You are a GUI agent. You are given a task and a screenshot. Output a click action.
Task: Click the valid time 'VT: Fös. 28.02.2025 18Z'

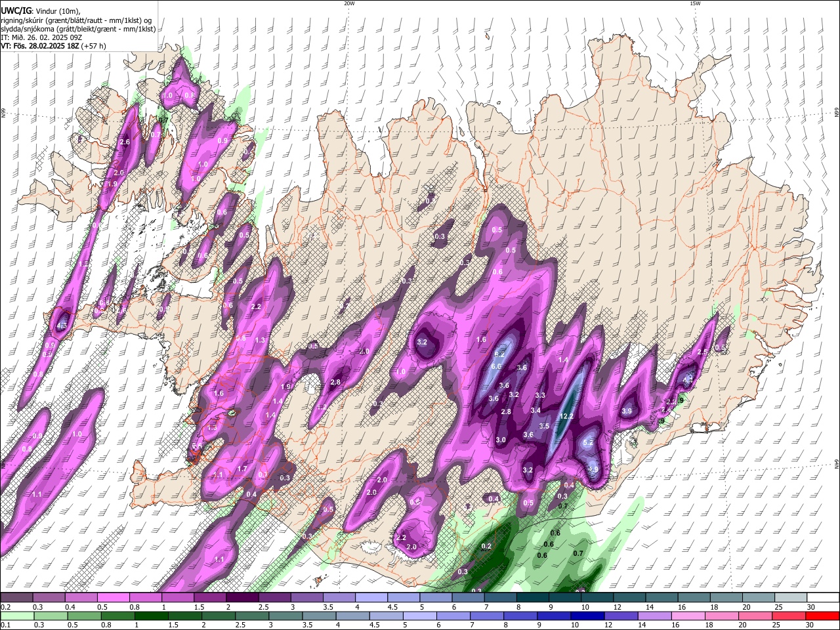click(41, 46)
